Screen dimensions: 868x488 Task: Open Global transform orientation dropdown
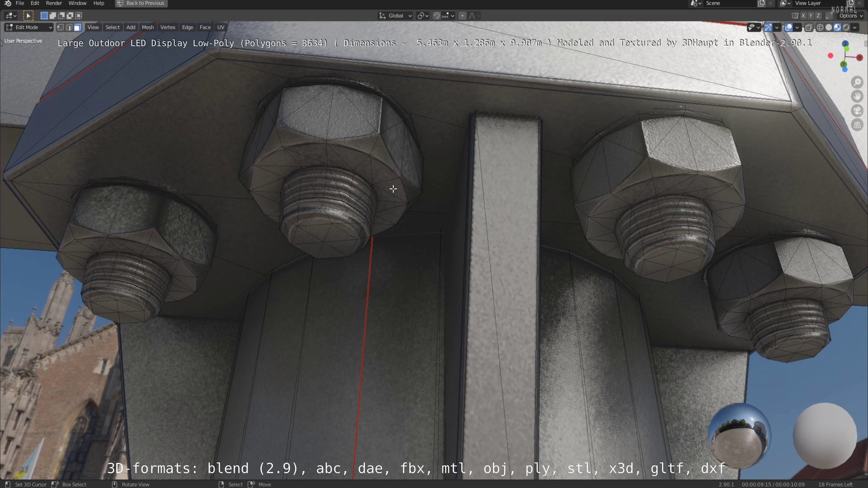(396, 16)
